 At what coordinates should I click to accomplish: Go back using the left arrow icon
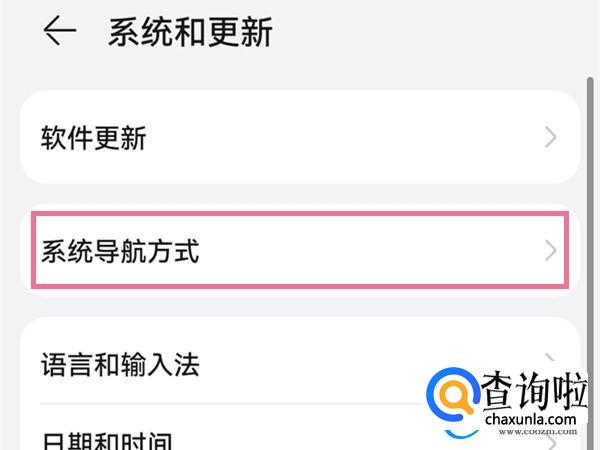pyautogui.click(x=60, y=32)
